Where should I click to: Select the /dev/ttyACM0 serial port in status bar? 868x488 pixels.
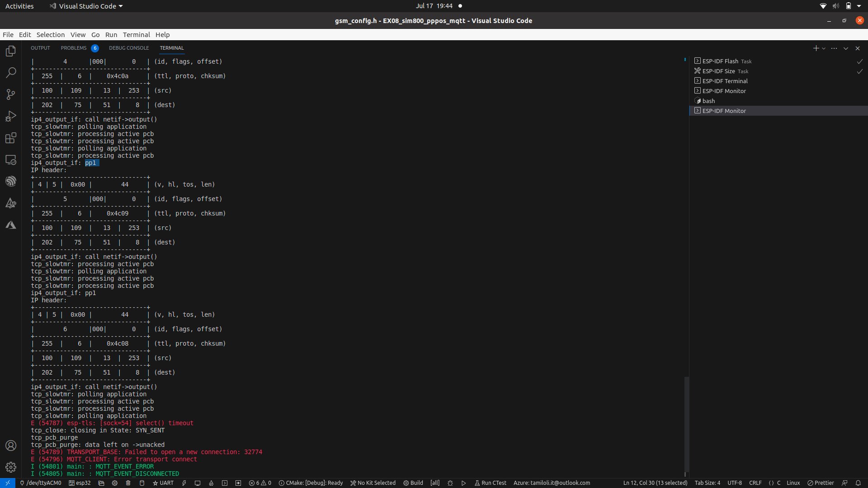pyautogui.click(x=40, y=483)
